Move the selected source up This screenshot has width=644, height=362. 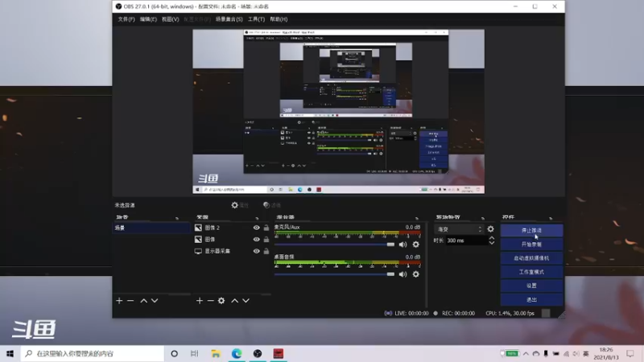pyautogui.click(x=234, y=301)
